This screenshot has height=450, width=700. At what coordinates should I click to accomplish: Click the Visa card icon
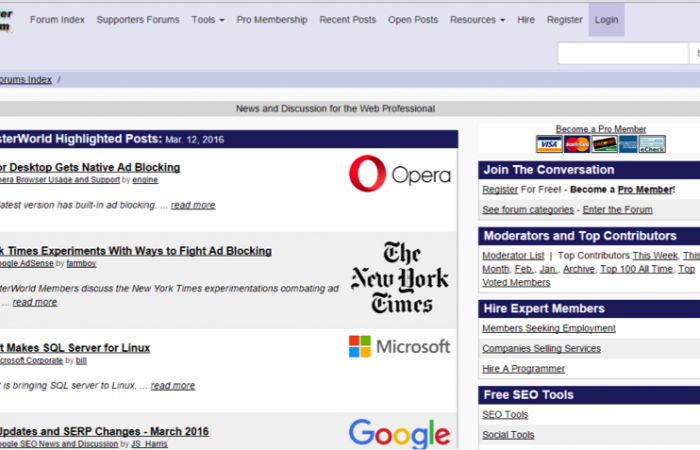coord(549,144)
